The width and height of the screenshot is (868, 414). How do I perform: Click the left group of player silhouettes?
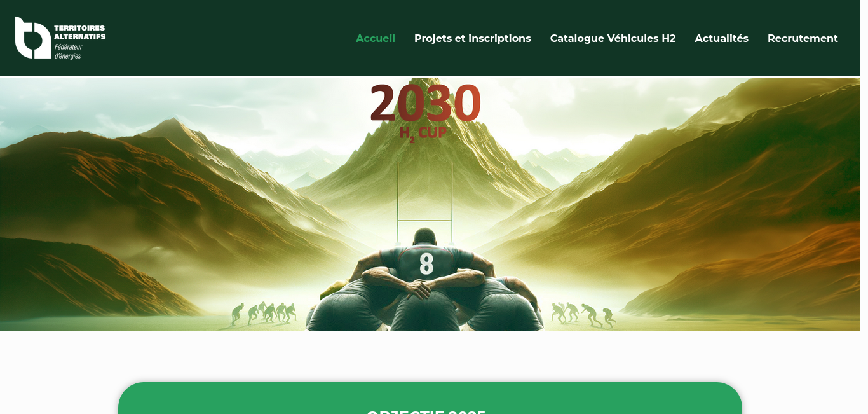tap(264, 313)
